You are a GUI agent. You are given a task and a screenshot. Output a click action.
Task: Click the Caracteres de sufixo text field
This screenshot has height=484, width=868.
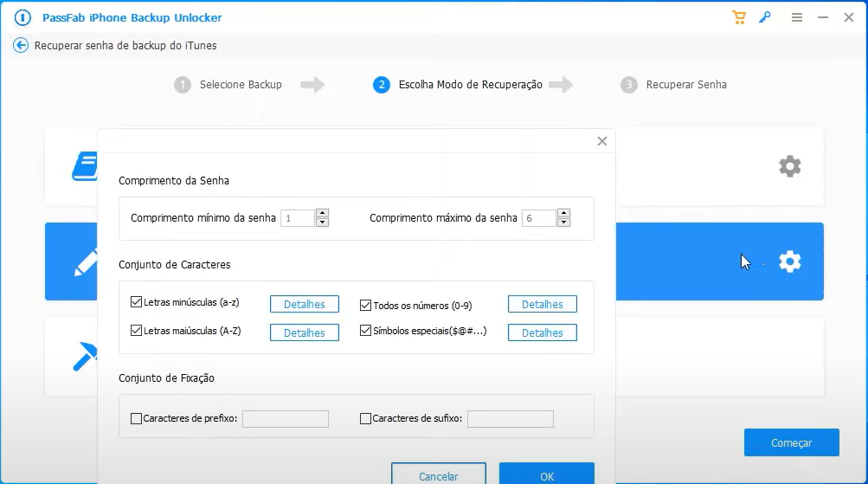[510, 419]
